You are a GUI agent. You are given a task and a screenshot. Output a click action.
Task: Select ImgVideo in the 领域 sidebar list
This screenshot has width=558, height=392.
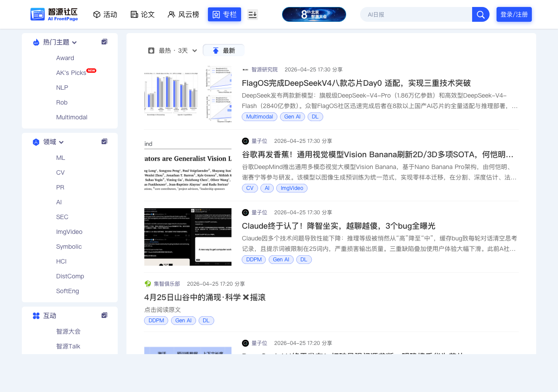tap(69, 232)
